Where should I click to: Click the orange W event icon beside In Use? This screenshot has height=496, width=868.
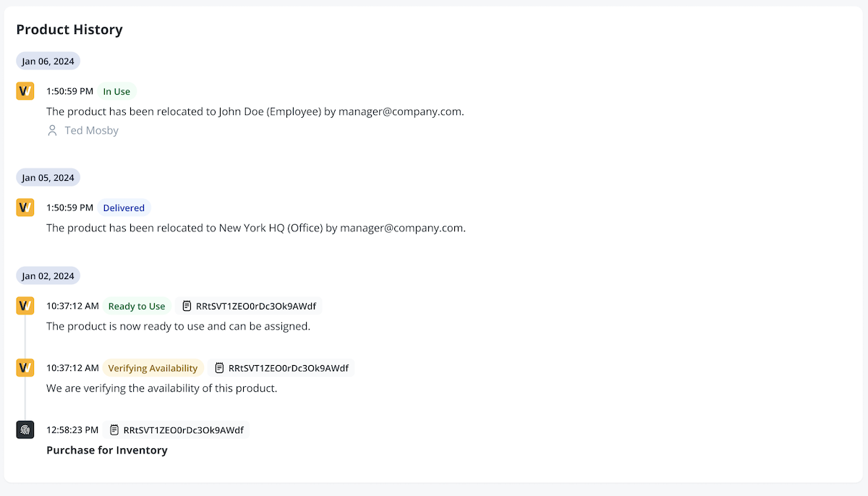pyautogui.click(x=25, y=91)
